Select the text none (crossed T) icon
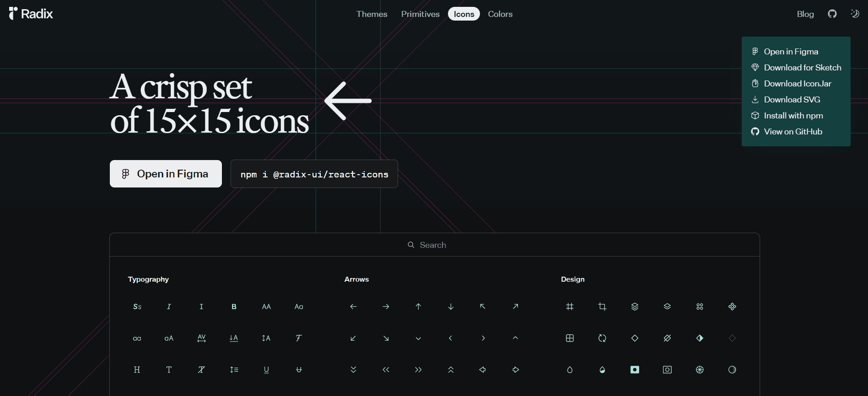This screenshot has width=868, height=396. point(201,369)
